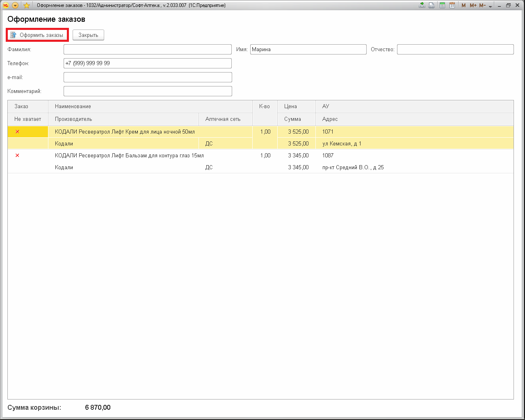525x420 pixels.
Task: Click the M+ memory add button
Action: 473,5
